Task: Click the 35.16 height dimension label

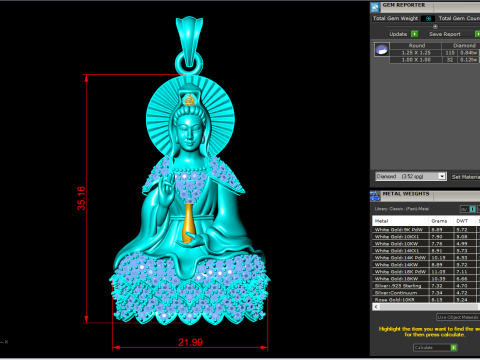Action: [81, 198]
